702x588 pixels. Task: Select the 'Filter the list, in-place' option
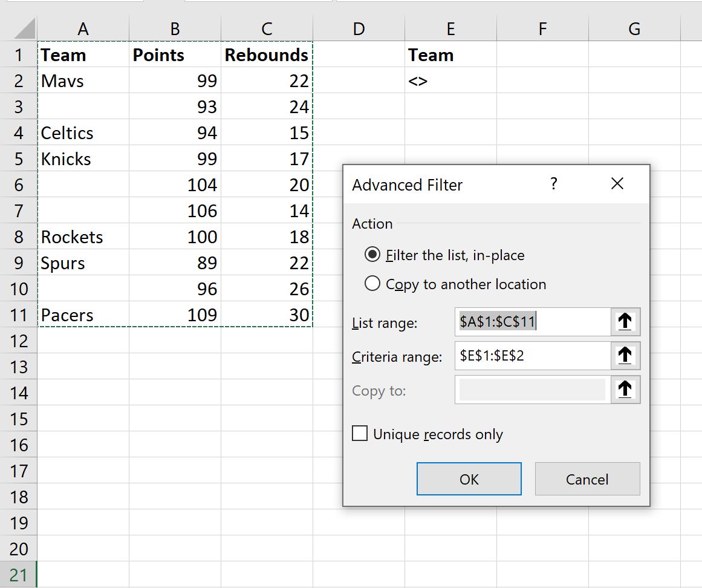pos(373,255)
